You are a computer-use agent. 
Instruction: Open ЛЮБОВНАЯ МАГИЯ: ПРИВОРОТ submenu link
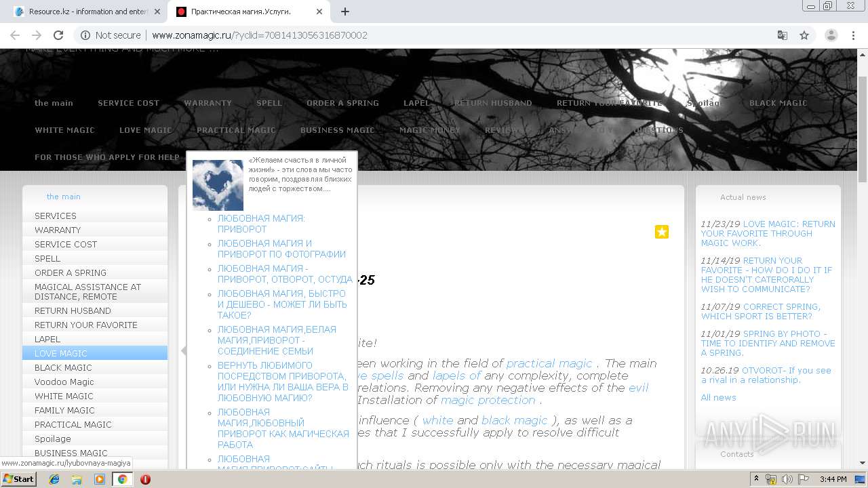[261, 224]
